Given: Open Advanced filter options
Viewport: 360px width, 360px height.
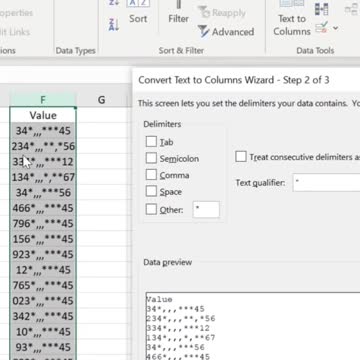Looking at the screenshot, I should [226, 32].
